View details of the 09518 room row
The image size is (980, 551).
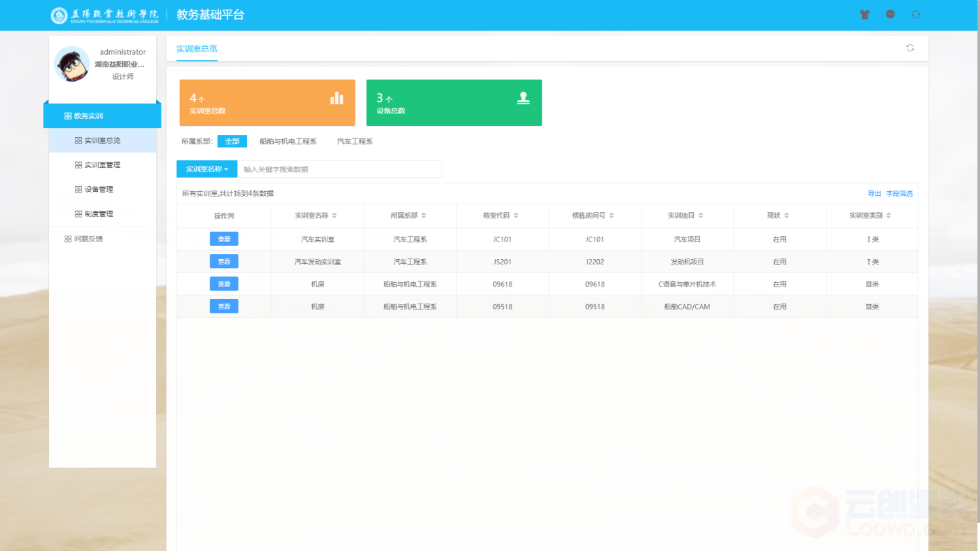coord(224,307)
